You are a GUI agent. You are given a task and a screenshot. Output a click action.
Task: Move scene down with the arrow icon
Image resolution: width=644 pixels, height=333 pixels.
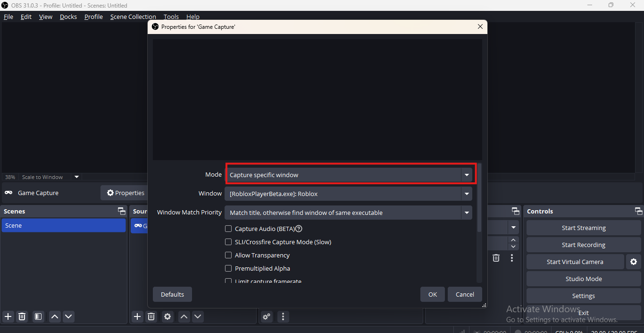click(x=69, y=316)
